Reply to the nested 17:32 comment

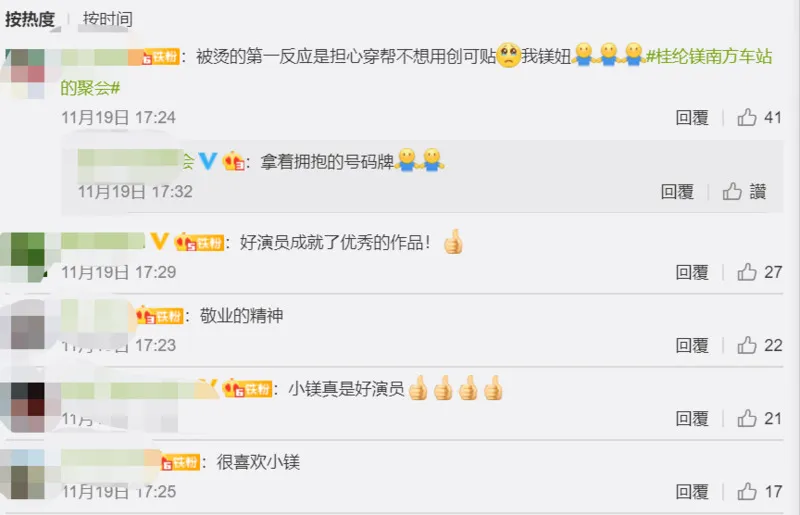pos(678,191)
